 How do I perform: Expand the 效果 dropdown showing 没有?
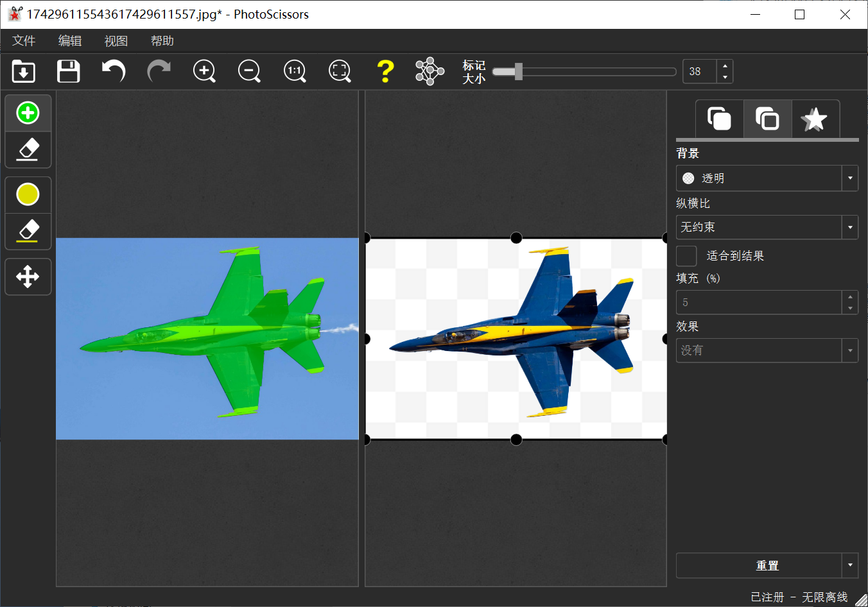pyautogui.click(x=767, y=350)
